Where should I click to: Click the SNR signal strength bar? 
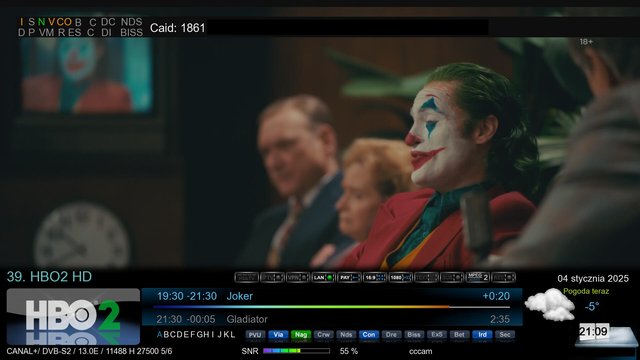[x=297, y=351]
